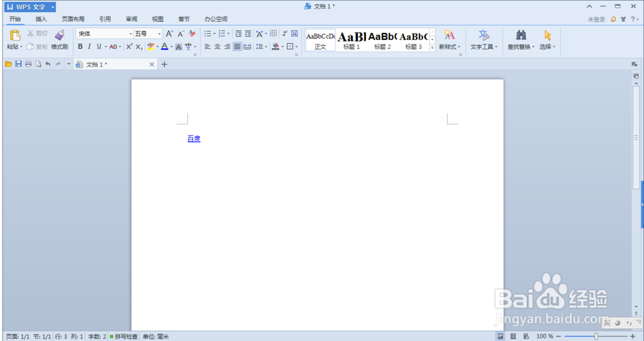Add a new document tab with plus
The image size is (644, 341).
point(164,64)
